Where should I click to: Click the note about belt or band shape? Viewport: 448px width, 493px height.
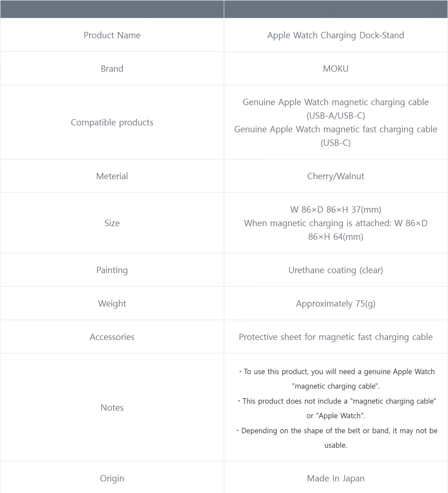[x=336, y=438]
